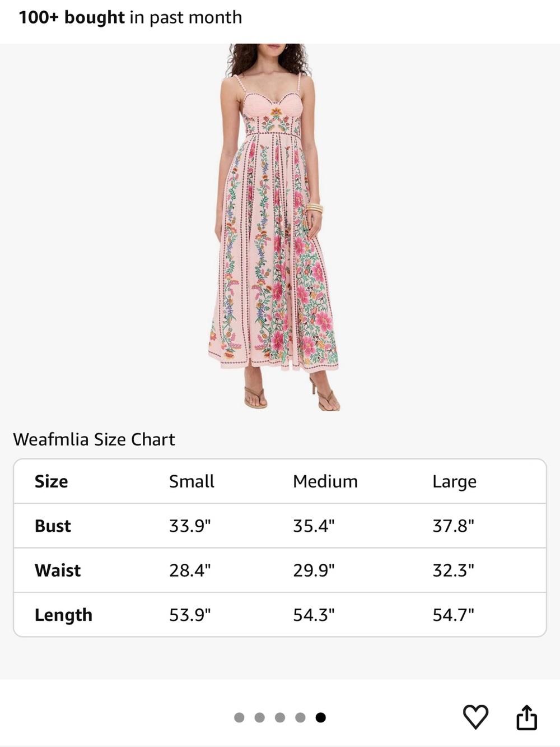Tap the share icon
Image resolution: width=560 pixels, height=747 pixels.
coord(526,717)
